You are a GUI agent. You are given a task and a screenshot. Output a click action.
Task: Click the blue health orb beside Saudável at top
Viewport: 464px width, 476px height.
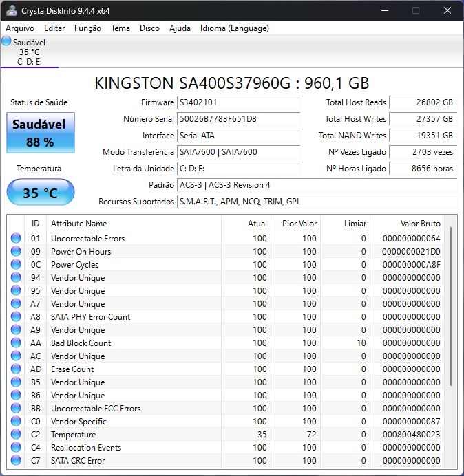coord(6,41)
